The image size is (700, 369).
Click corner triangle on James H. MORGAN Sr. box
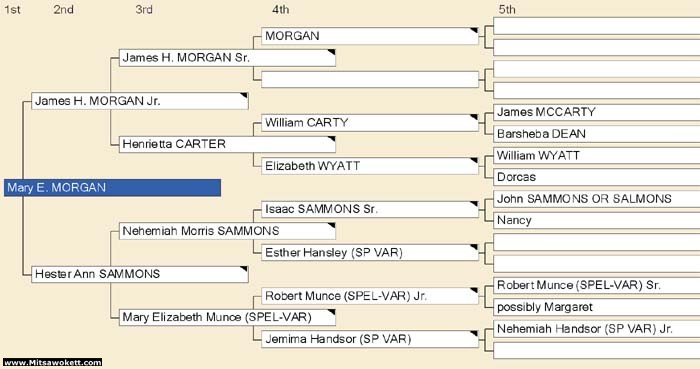(332, 52)
